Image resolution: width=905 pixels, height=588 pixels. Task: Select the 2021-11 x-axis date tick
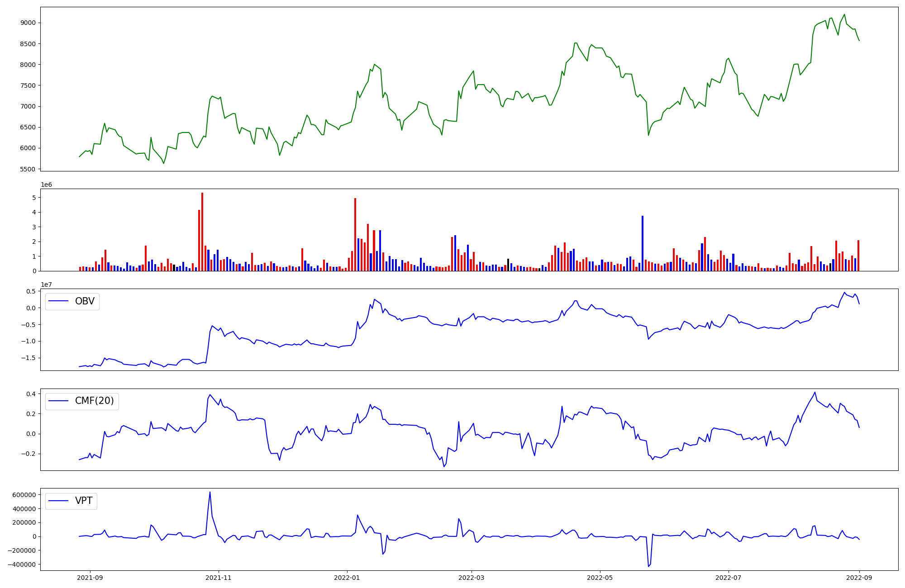[x=219, y=578]
